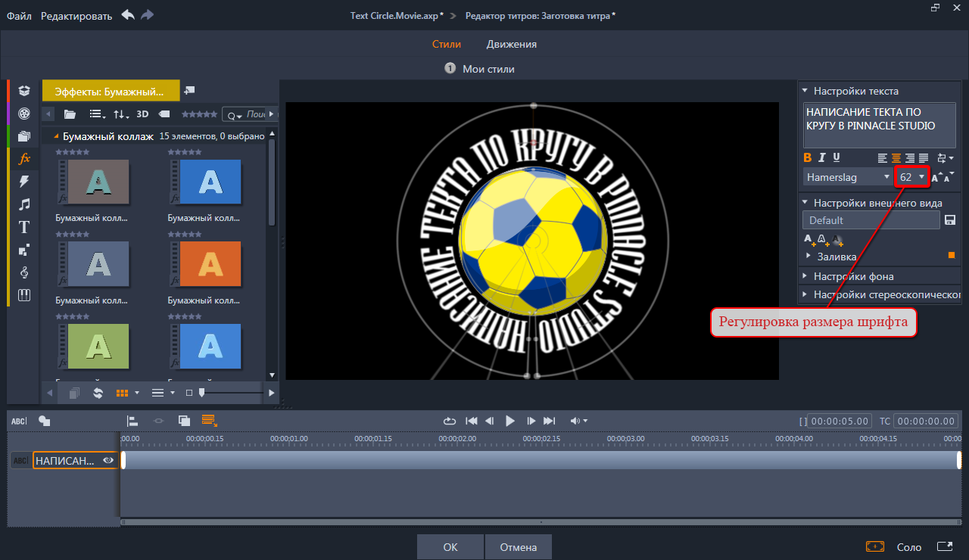Click the folder icon in library toolbar
The width and height of the screenshot is (969, 560).
click(x=70, y=114)
